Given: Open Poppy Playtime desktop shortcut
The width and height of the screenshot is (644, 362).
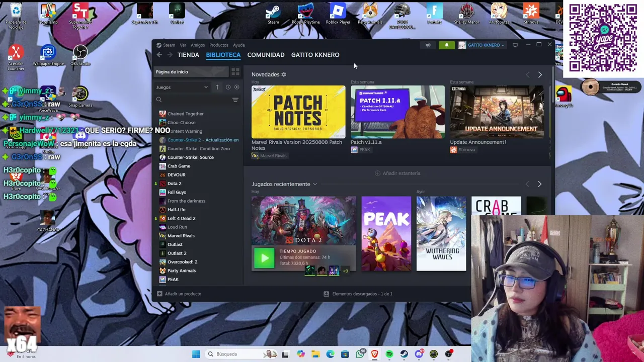Looking at the screenshot, I should tap(305, 14).
